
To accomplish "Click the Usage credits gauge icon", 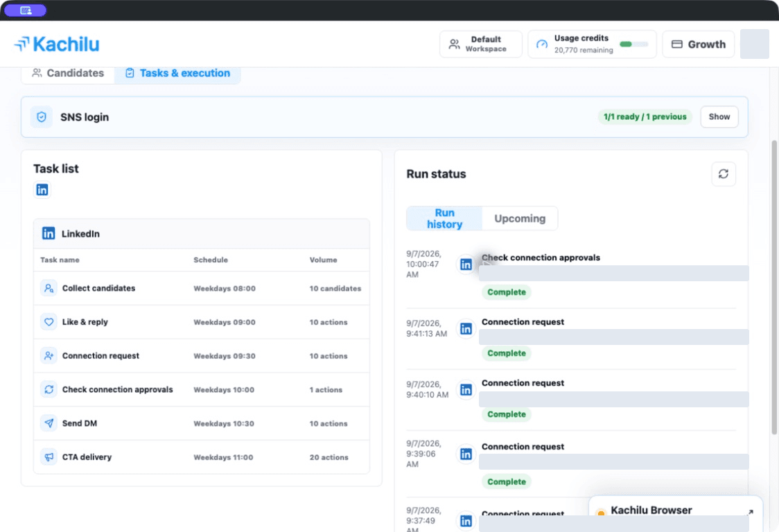I will (541, 44).
